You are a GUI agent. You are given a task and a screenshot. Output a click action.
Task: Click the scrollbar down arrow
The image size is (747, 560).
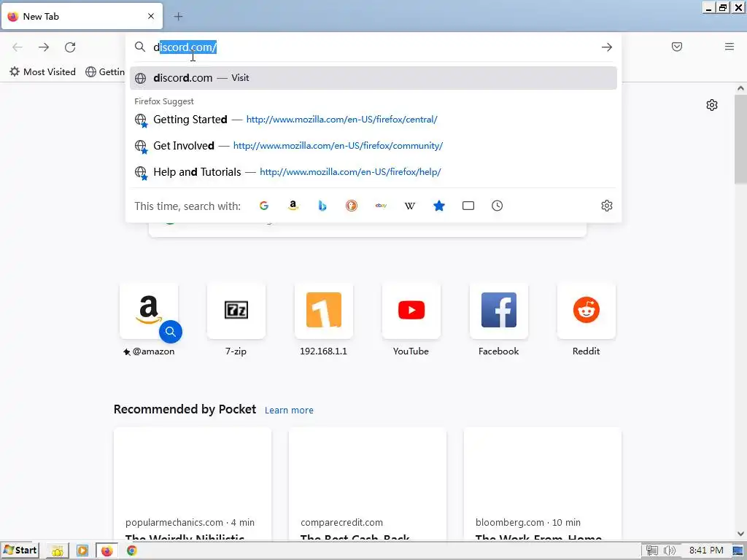pos(740,534)
